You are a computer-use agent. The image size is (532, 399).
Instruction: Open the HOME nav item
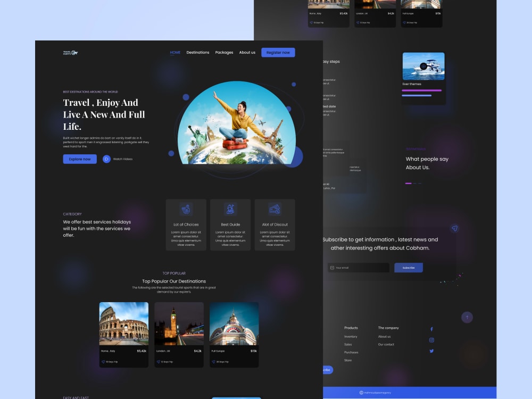(x=175, y=52)
